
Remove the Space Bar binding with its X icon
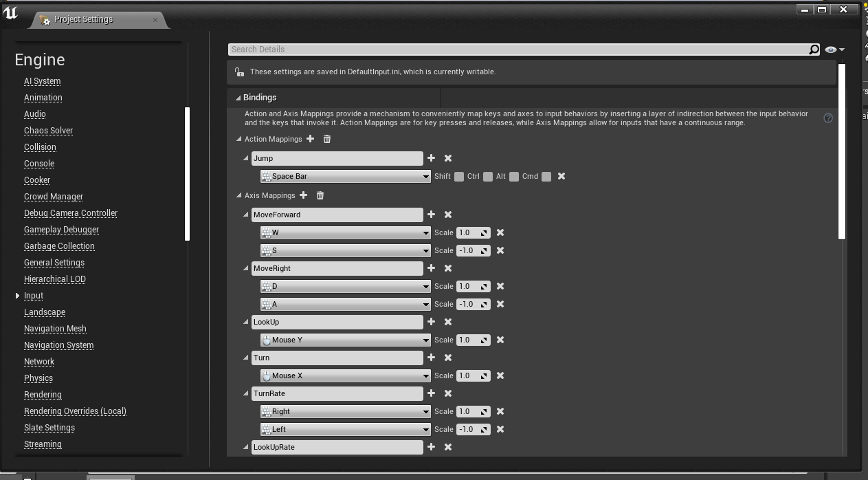pos(561,176)
